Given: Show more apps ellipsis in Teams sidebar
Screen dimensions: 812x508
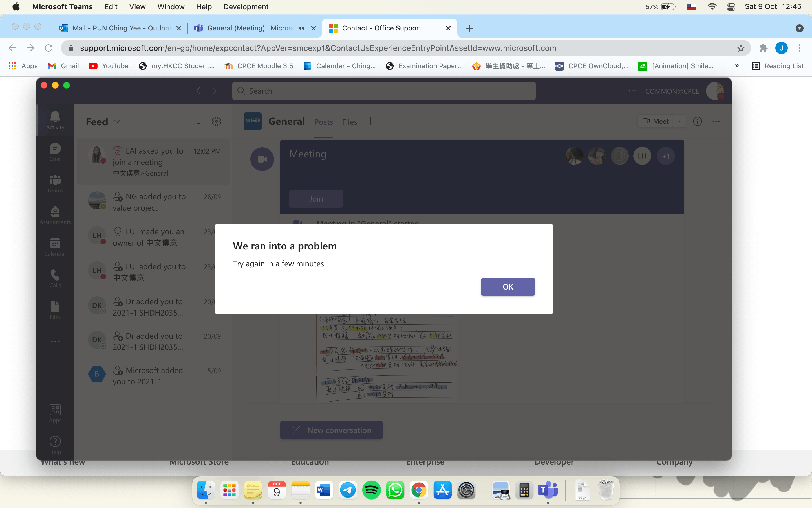Looking at the screenshot, I should click(55, 341).
